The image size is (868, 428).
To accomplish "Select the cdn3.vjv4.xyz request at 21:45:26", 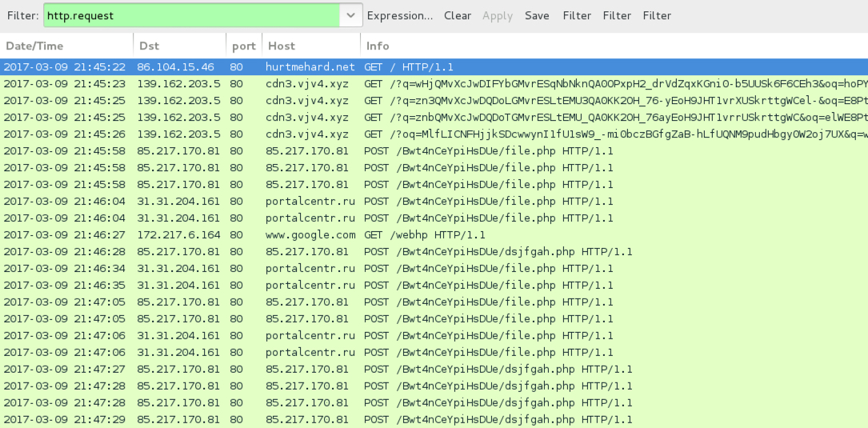I will coord(432,134).
